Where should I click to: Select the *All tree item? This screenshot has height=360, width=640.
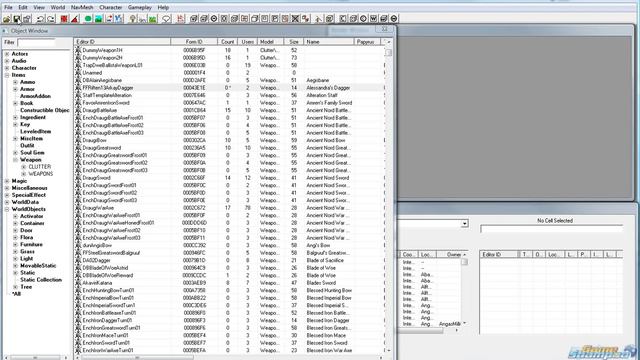[x=16, y=294]
